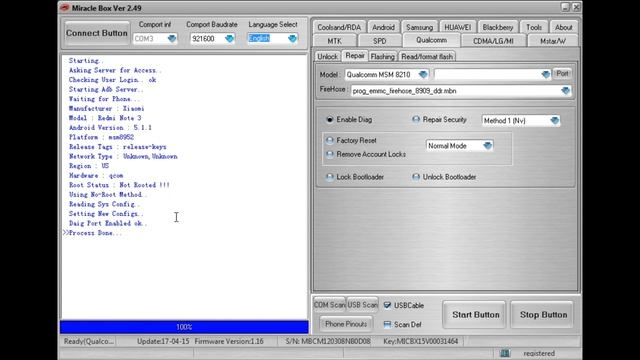This screenshot has height=360, width=640.
Task: Click the 'Platform : msm8952' log line
Action: tap(101, 137)
